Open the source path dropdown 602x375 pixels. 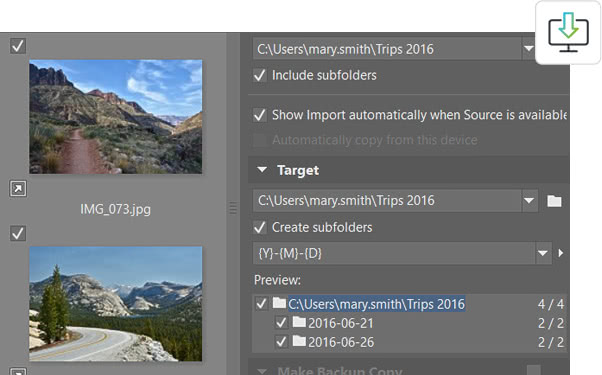(x=529, y=49)
